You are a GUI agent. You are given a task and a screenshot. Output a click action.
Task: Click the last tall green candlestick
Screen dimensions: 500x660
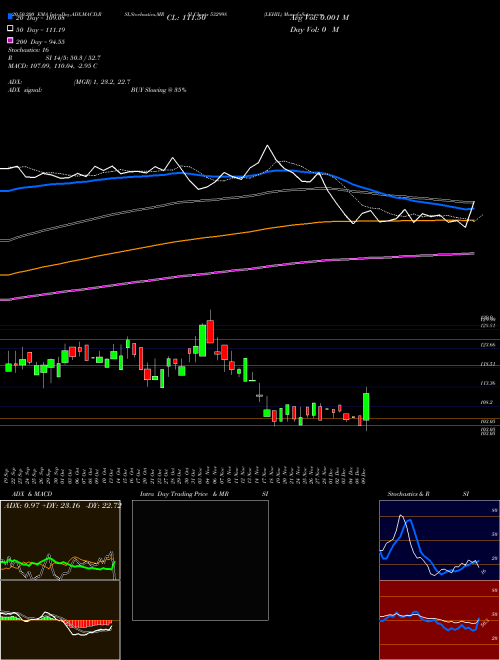click(x=366, y=407)
